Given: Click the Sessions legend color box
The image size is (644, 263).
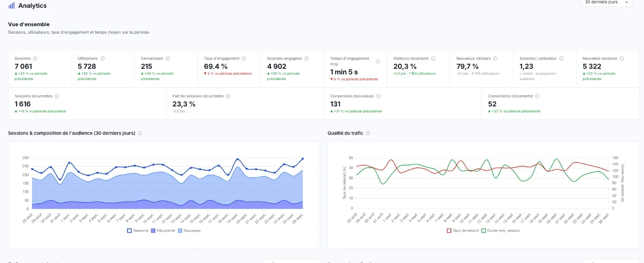Looking at the screenshot, I should [129, 231].
